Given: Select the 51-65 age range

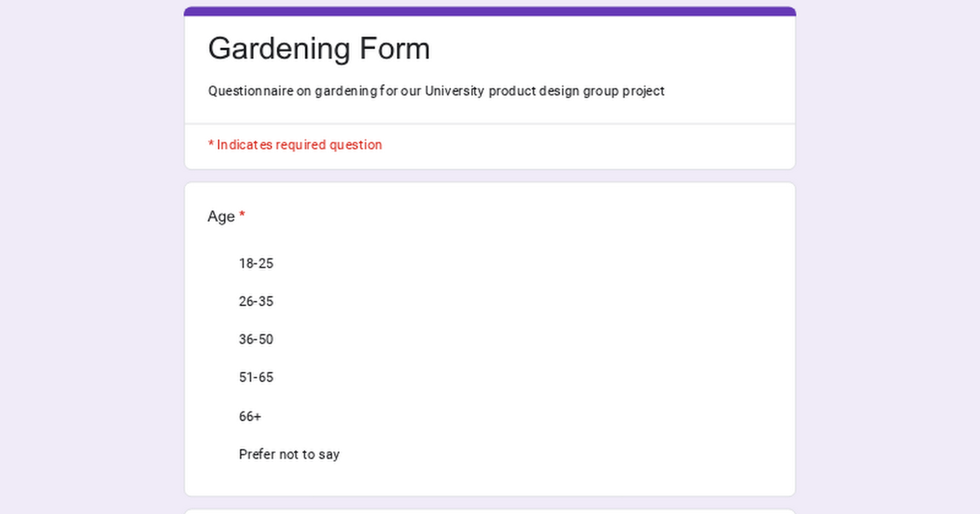Looking at the screenshot, I should point(256,378).
